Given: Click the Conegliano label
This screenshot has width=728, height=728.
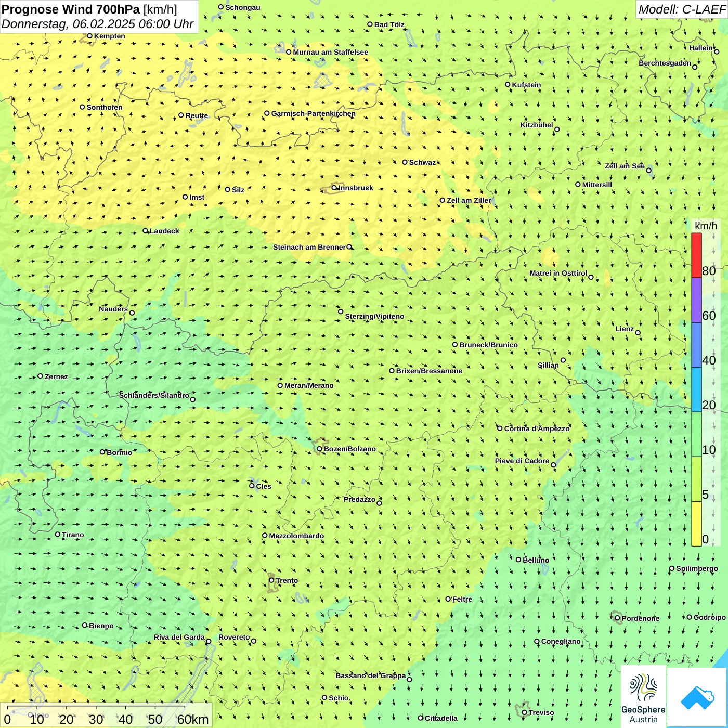Looking at the screenshot, I should 561,641.
